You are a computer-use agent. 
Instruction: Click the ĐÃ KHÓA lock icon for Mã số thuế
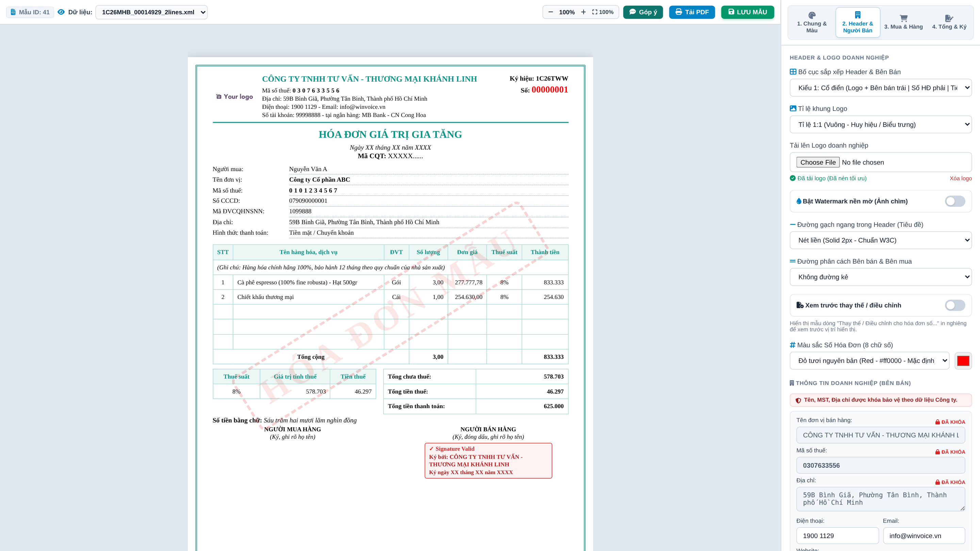pos(938,452)
